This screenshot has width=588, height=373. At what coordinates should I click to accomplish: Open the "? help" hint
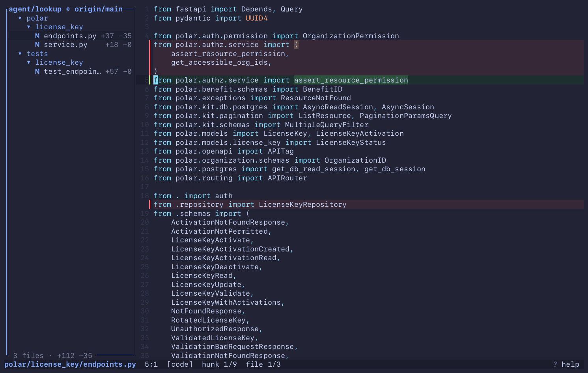(566, 364)
